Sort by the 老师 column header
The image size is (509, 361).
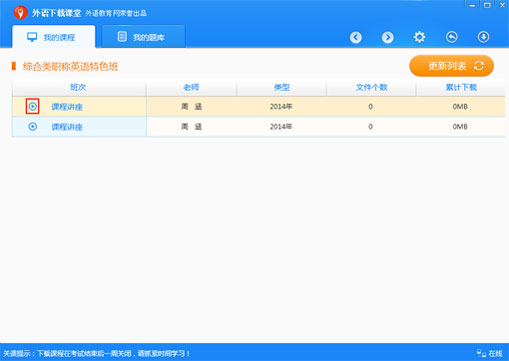point(191,87)
